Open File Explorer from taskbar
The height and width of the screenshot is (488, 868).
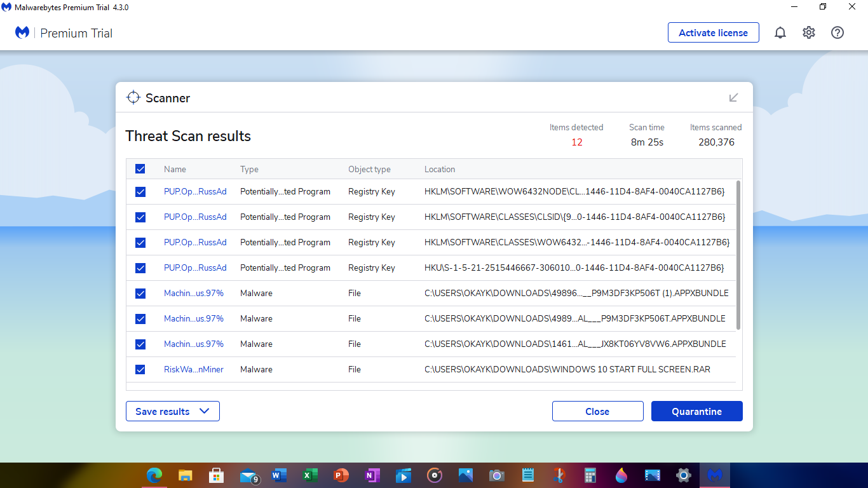pos(185,475)
